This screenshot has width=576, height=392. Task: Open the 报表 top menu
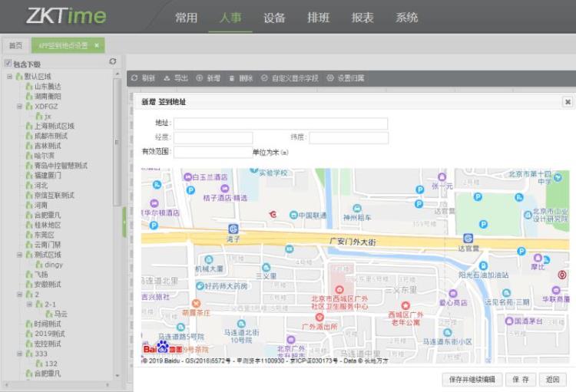(x=362, y=18)
